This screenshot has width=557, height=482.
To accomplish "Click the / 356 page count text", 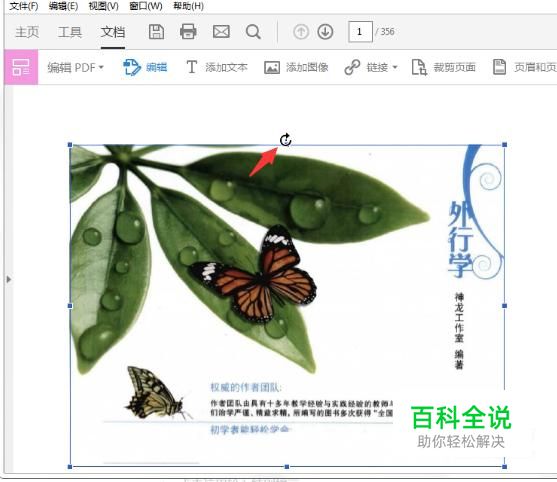I will click(x=385, y=32).
